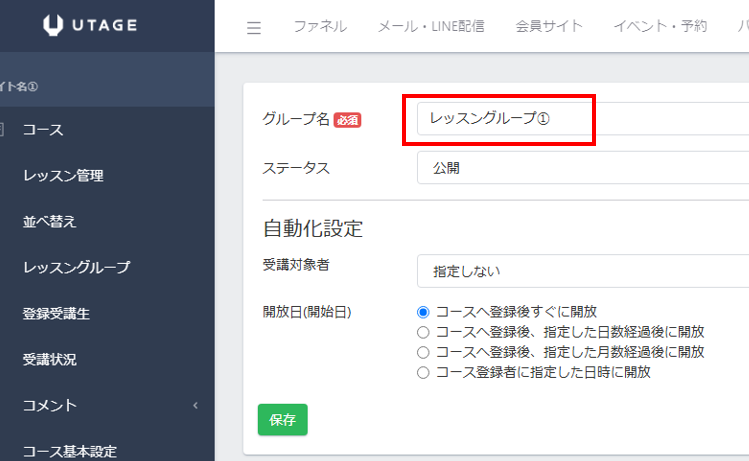This screenshot has width=749, height=461.
Task: Expand the コメント sidebar chevron
Action: [195, 406]
